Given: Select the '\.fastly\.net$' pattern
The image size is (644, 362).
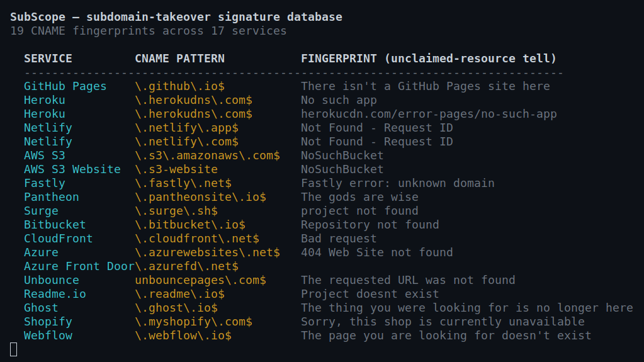Looking at the screenshot, I should point(183,183).
